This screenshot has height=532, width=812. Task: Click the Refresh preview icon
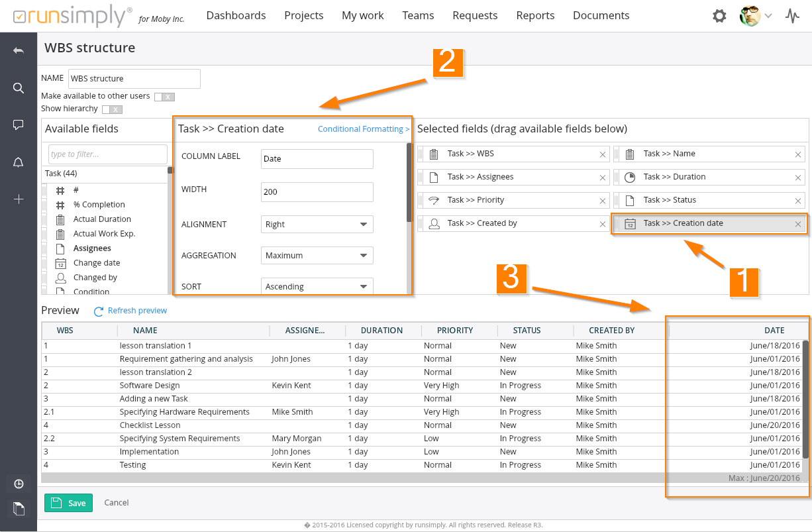99,311
